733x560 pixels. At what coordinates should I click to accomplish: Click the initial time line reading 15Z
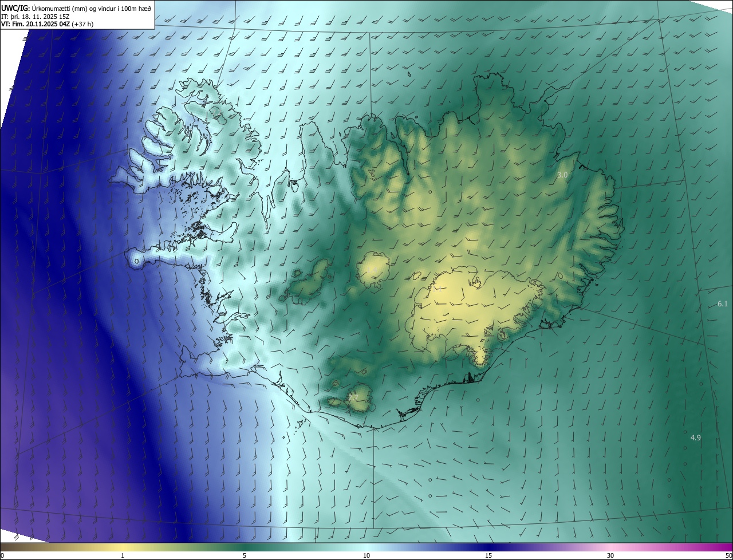pyautogui.click(x=36, y=16)
